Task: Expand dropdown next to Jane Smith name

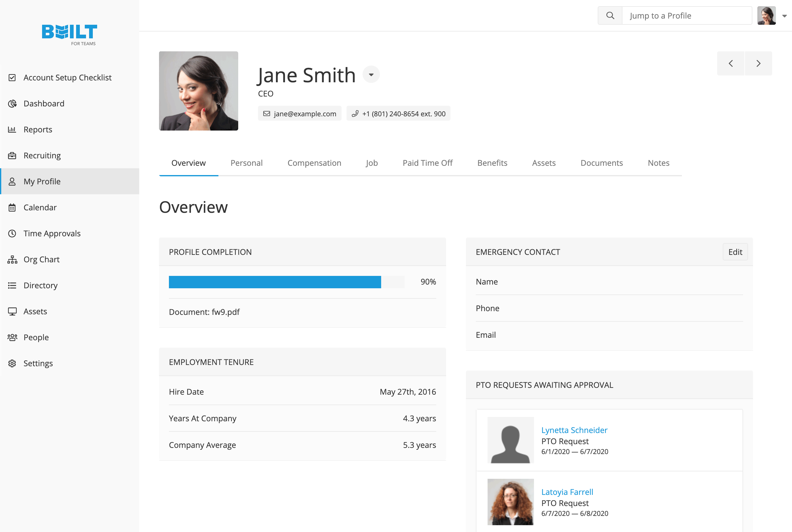Action: pyautogui.click(x=371, y=75)
